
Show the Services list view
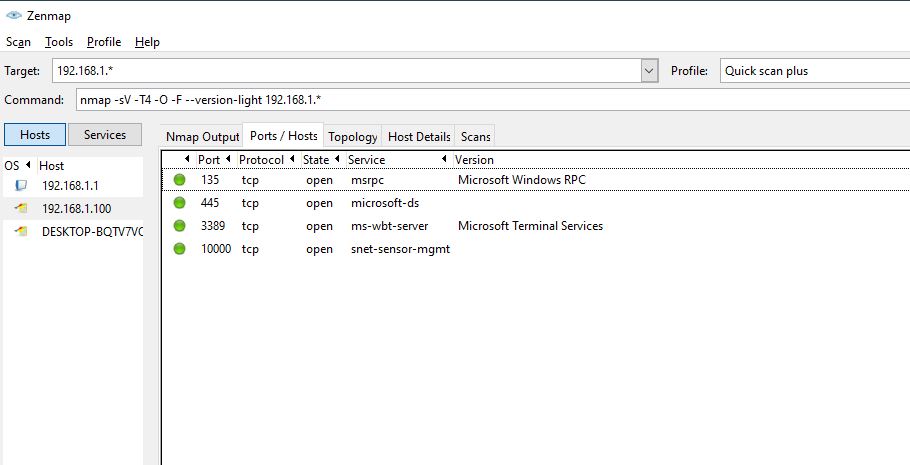tap(104, 135)
